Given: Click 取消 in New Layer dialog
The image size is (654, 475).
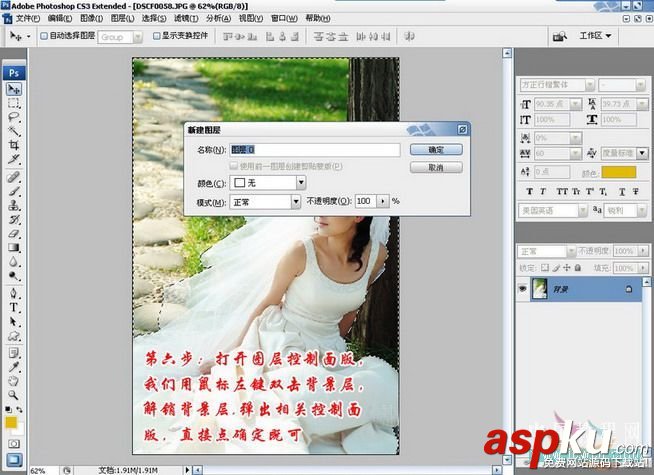Looking at the screenshot, I should (436, 167).
